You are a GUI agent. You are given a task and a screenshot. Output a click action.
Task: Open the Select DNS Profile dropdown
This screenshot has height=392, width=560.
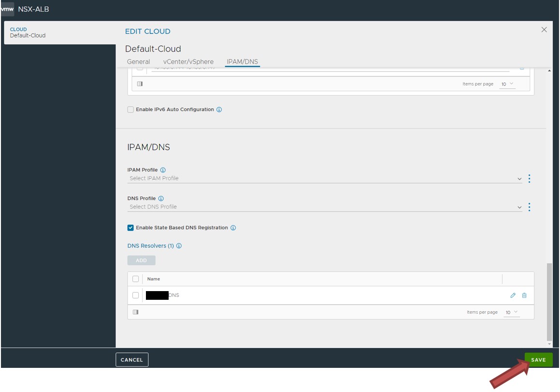pyautogui.click(x=325, y=207)
